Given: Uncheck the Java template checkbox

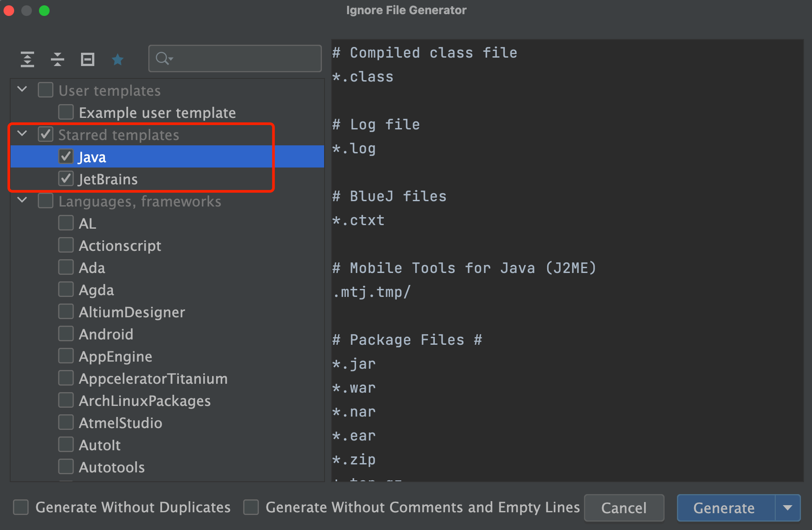Looking at the screenshot, I should click(66, 156).
